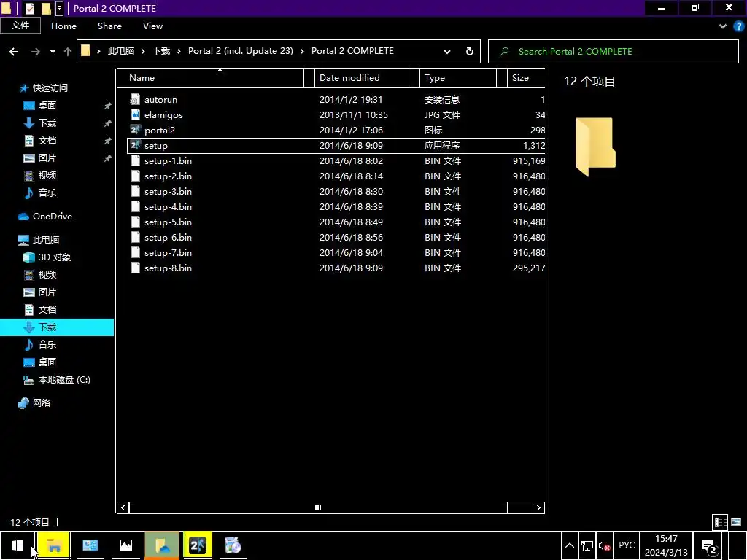Switch to details view layout icon
The width and height of the screenshot is (747, 560).
pyautogui.click(x=720, y=522)
